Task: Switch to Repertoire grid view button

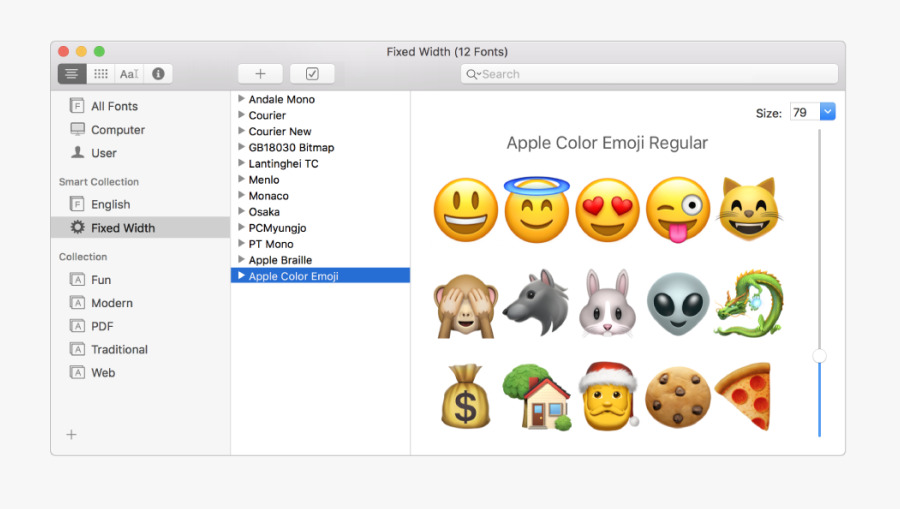Action: (x=100, y=74)
